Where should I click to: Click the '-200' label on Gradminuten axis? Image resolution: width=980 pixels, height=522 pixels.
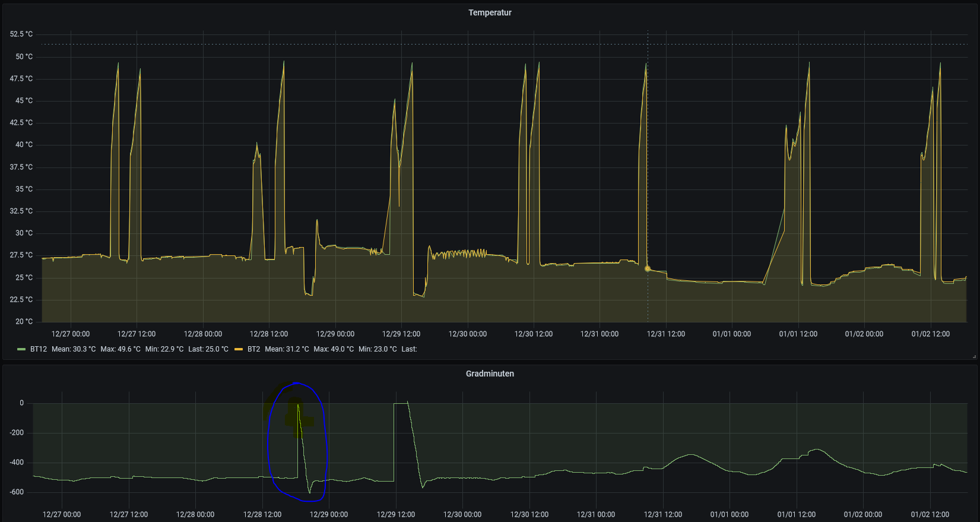tap(17, 432)
